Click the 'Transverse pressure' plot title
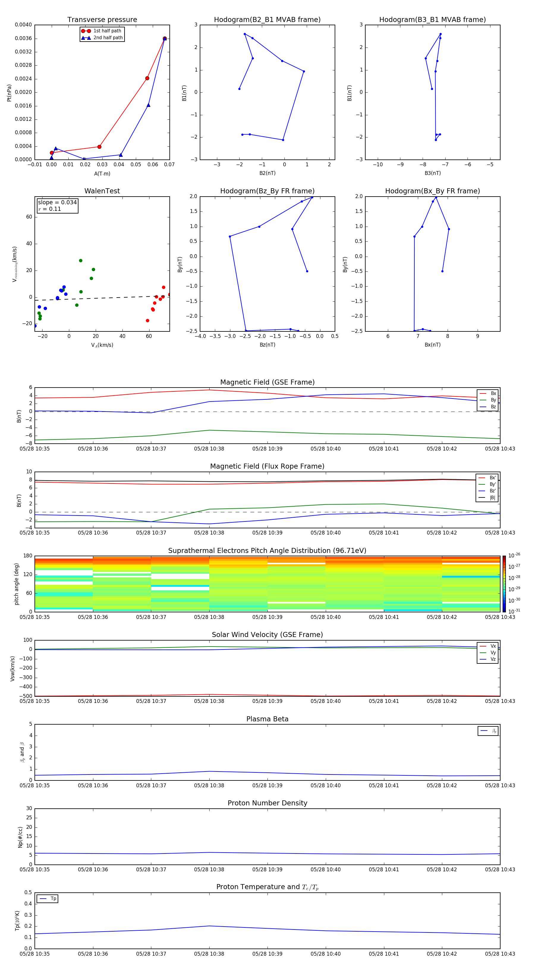This screenshot has width=535, height=980. pos(102,20)
